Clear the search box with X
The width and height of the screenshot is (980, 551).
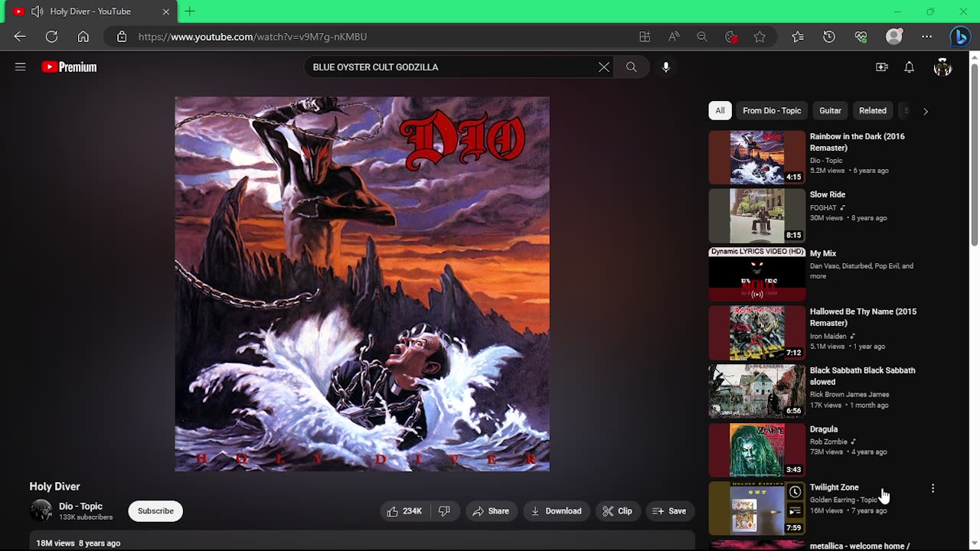[x=604, y=67]
